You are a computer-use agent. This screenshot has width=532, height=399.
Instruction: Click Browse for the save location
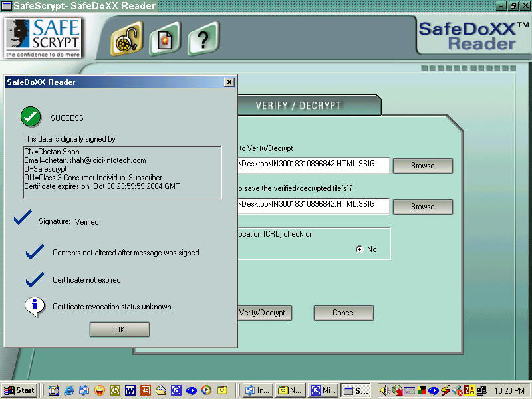pyautogui.click(x=423, y=207)
